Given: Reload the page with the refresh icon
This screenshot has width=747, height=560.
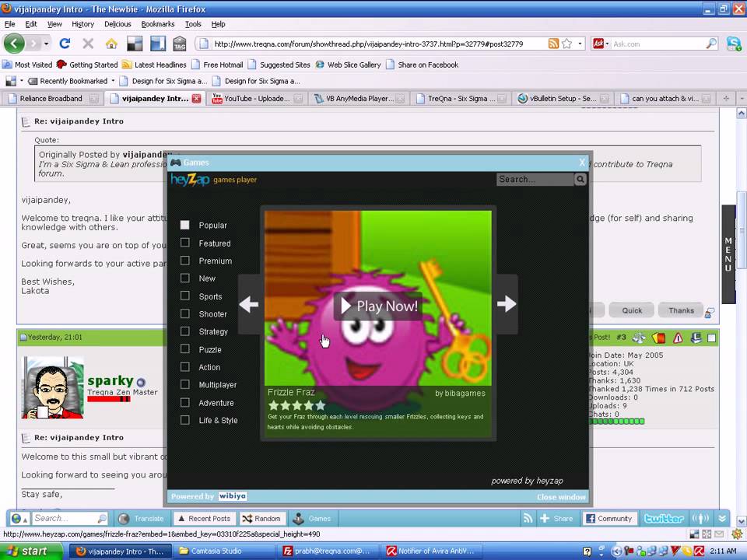Looking at the screenshot, I should tap(65, 44).
